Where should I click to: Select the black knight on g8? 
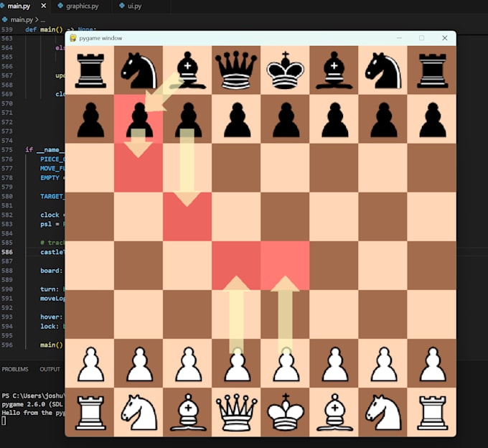tap(383, 70)
